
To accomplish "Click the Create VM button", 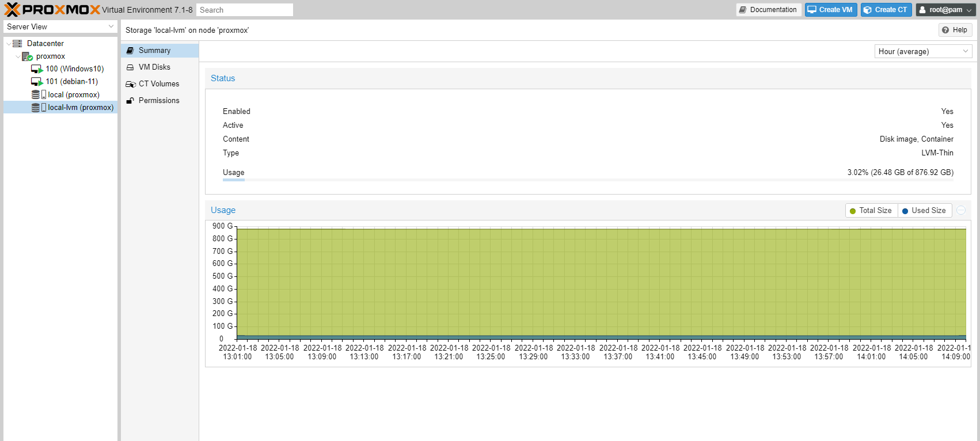I will [830, 10].
